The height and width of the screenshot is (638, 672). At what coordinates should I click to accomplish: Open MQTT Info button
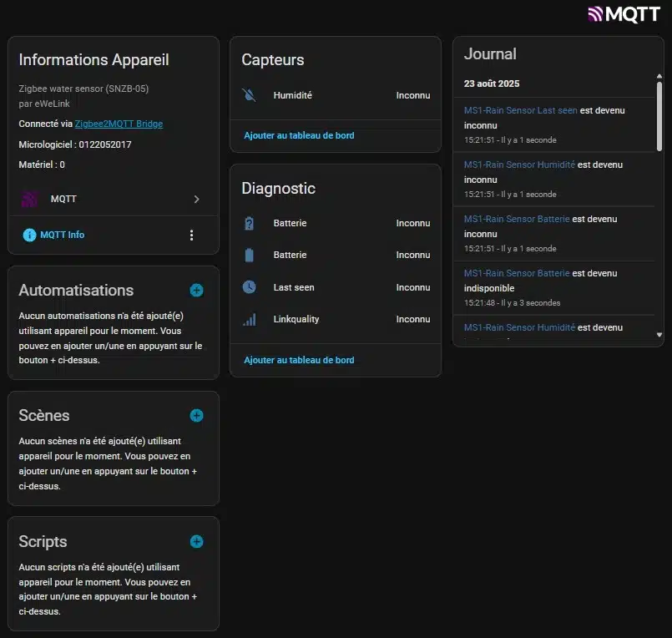62,235
